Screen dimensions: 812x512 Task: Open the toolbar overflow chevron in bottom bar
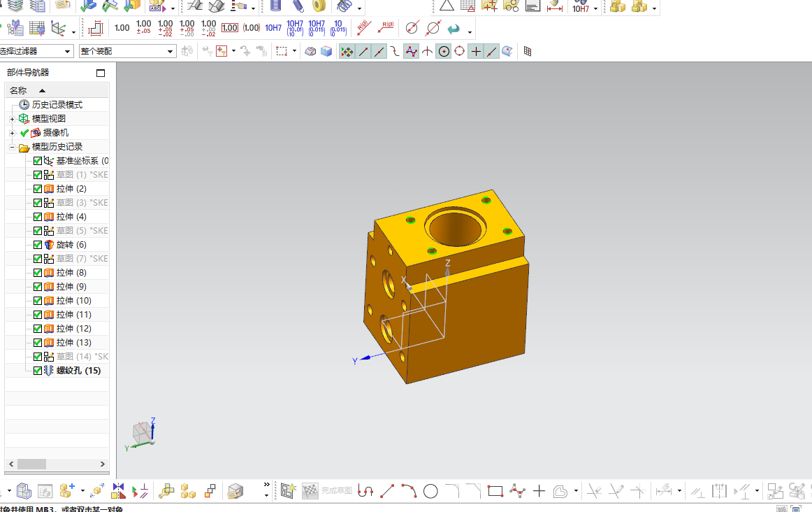click(267, 485)
